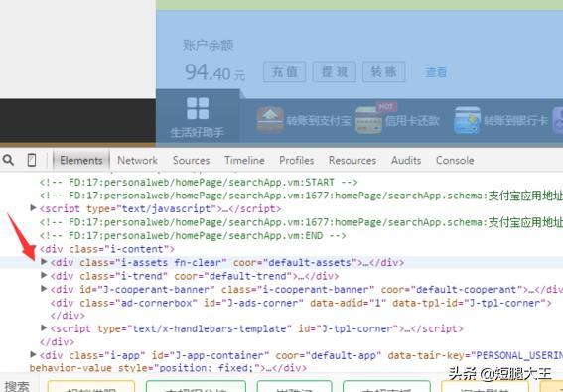The image size is (563, 392).
Task: Open the Audits tab
Action: pos(406,160)
